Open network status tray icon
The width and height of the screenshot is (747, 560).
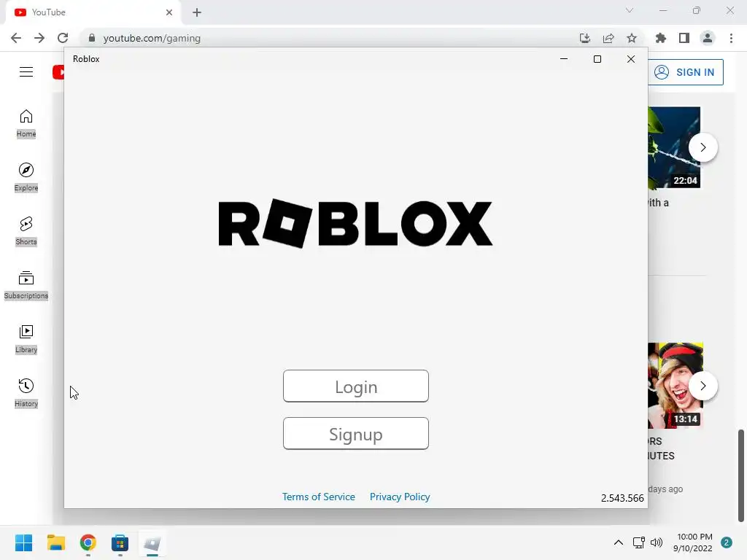pos(638,542)
